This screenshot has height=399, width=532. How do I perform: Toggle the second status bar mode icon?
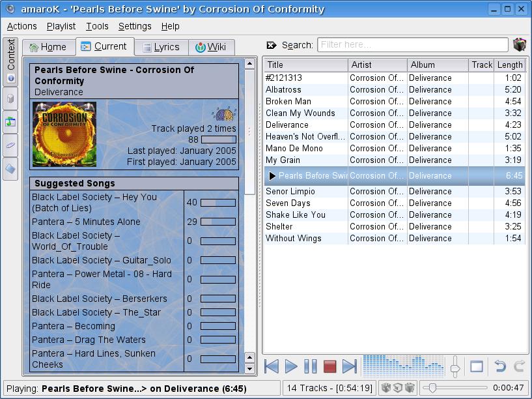coord(398,388)
